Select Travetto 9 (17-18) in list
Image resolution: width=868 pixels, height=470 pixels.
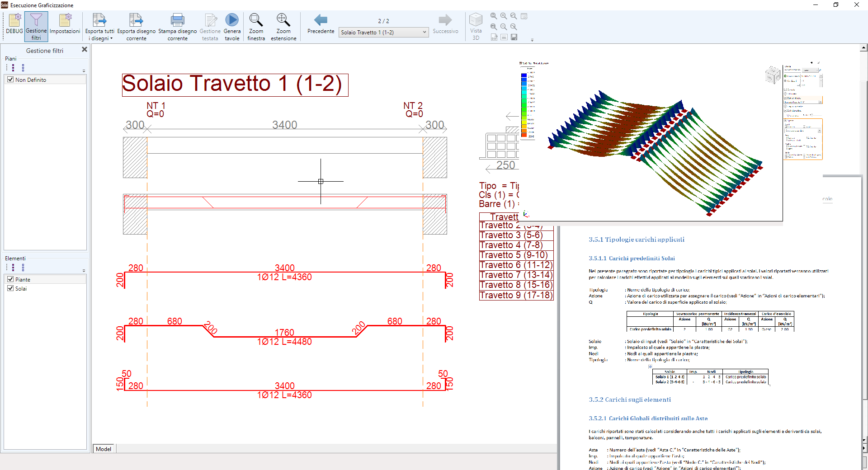click(x=516, y=295)
